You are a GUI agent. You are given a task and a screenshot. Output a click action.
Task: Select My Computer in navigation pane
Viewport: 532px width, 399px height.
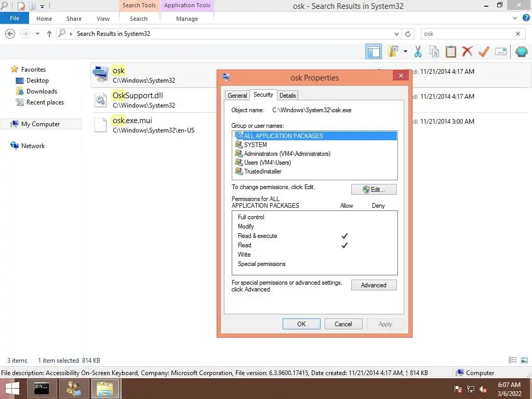[41, 124]
